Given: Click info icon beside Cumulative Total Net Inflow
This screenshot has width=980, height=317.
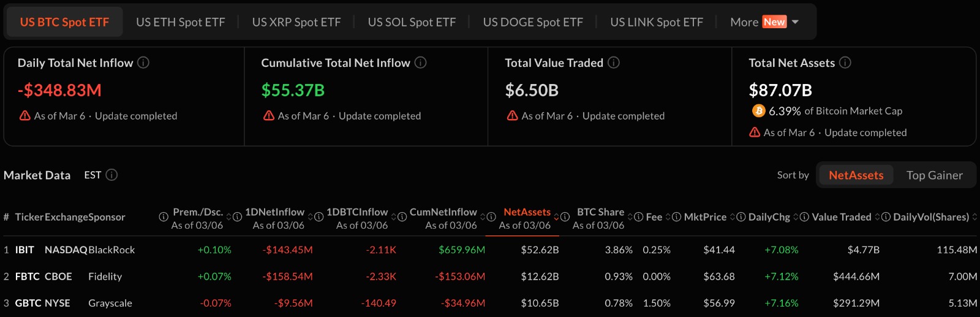Looking at the screenshot, I should click(421, 63).
